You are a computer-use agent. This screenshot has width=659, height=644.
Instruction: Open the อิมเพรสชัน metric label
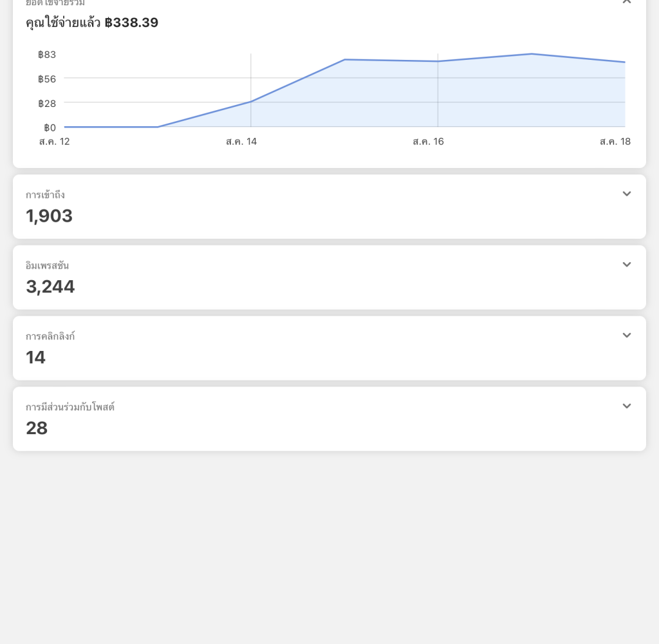click(x=47, y=265)
